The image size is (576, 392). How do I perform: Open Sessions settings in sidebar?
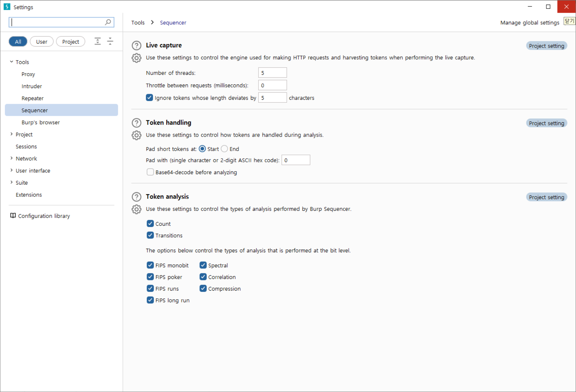26,146
